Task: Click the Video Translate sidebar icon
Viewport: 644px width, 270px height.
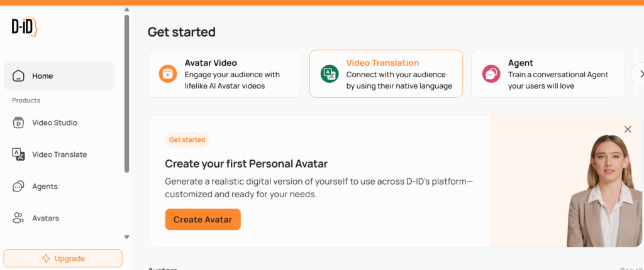Action: coord(18,154)
